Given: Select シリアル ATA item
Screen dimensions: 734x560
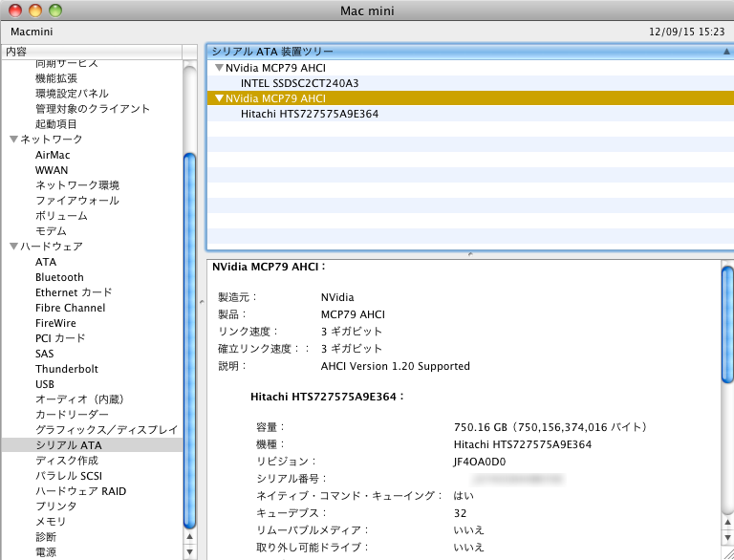Looking at the screenshot, I should 92,445.
